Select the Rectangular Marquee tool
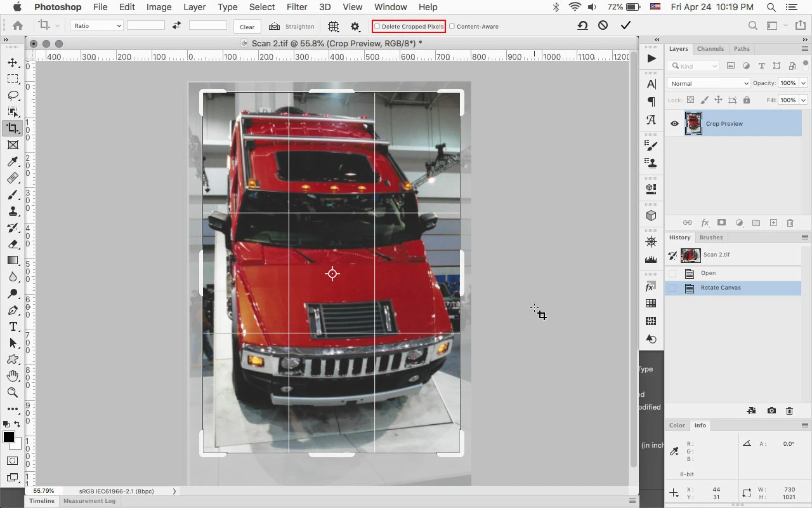The width and height of the screenshot is (812, 508). [x=12, y=79]
